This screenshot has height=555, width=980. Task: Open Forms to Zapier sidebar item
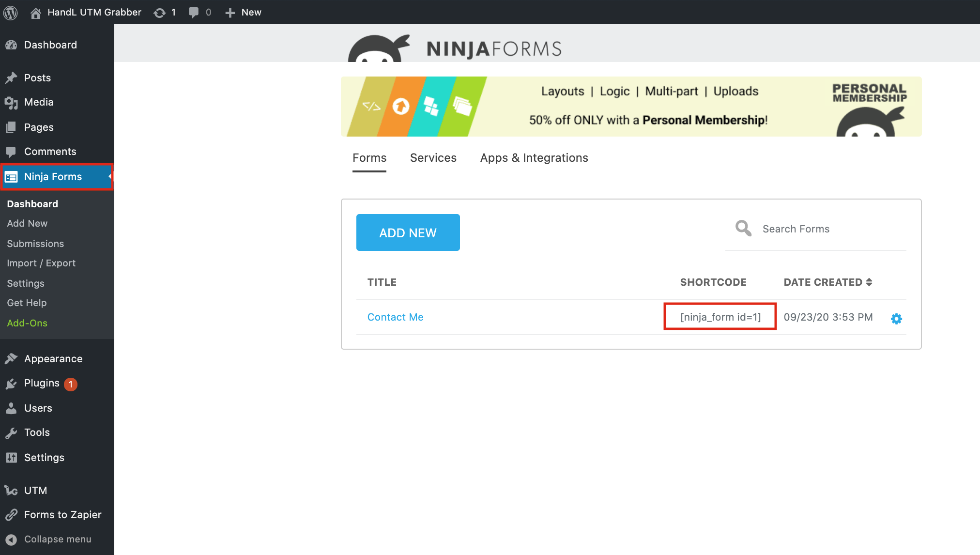click(x=62, y=514)
